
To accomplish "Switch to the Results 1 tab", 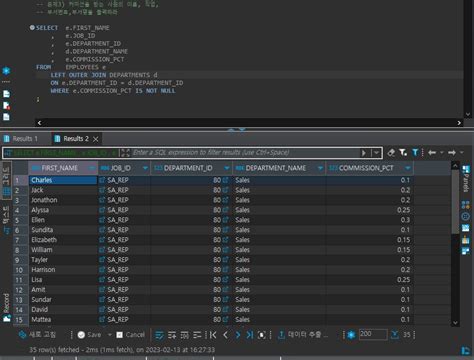I will coord(21,139).
